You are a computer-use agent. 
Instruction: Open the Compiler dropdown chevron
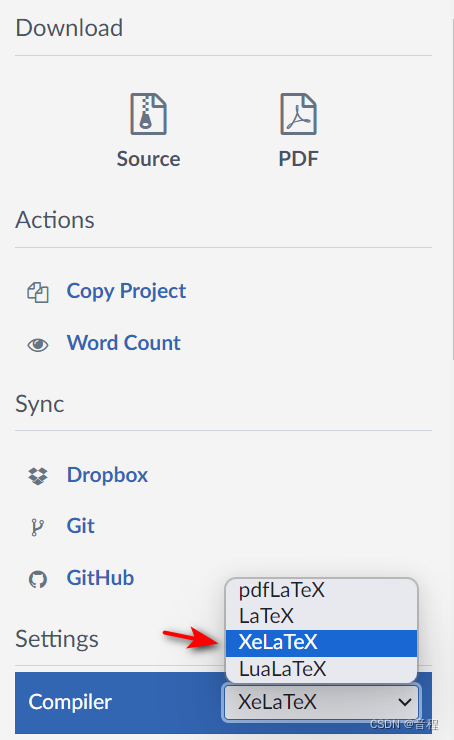pyautogui.click(x=404, y=702)
